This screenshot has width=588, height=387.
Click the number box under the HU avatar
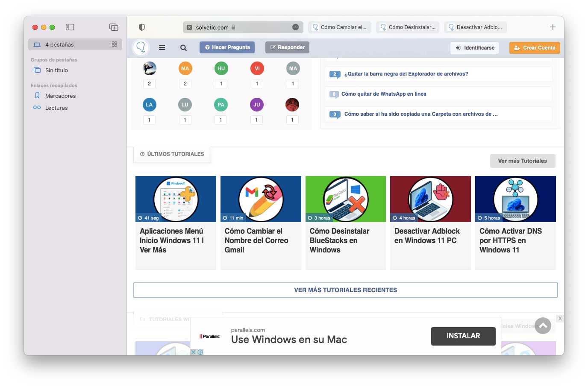point(221,84)
